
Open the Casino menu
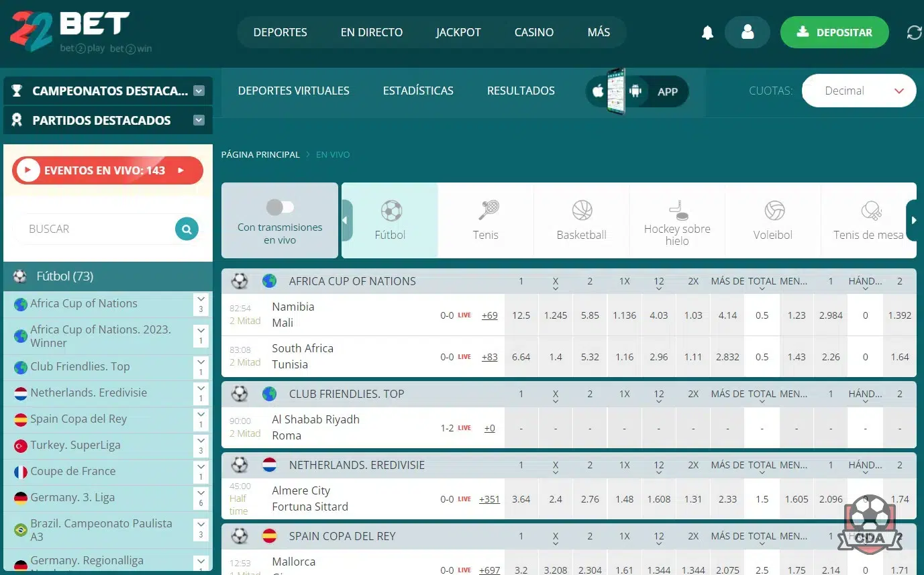coord(534,32)
